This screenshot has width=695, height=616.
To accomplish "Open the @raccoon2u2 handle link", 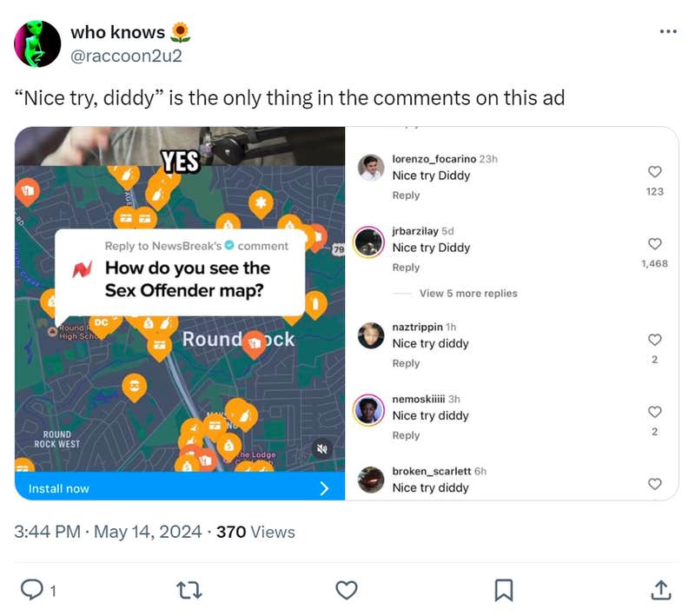I will [x=126, y=55].
